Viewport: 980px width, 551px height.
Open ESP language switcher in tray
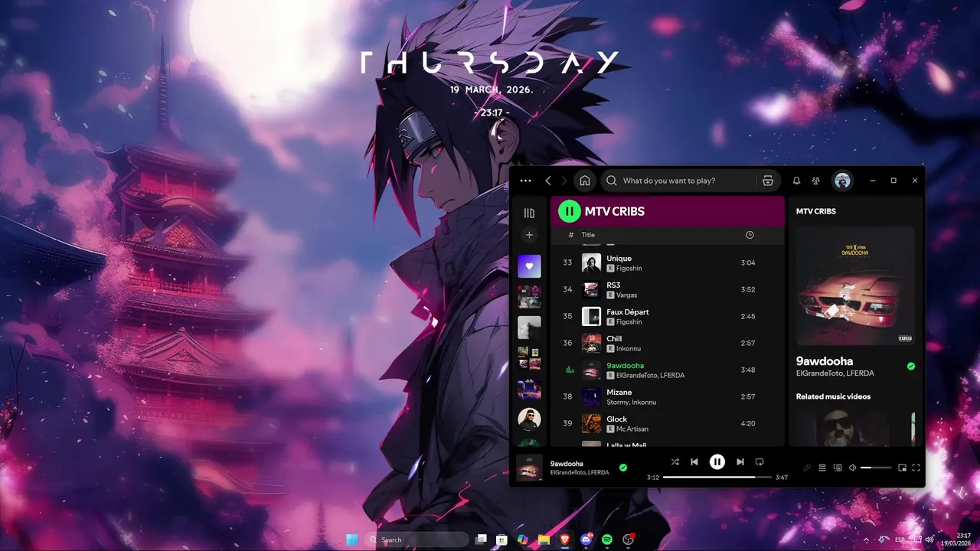tap(900, 540)
